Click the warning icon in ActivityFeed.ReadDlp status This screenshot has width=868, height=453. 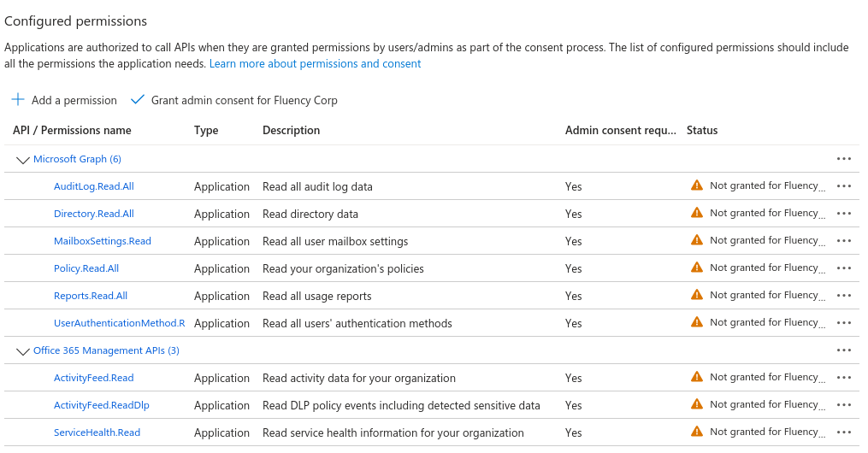click(697, 404)
